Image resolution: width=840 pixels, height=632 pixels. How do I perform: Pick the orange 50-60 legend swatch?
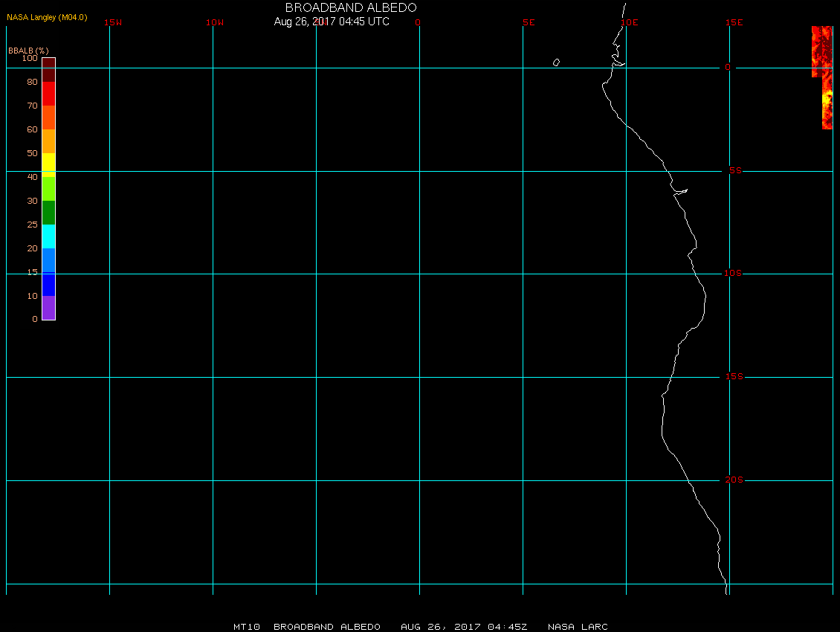click(49, 141)
